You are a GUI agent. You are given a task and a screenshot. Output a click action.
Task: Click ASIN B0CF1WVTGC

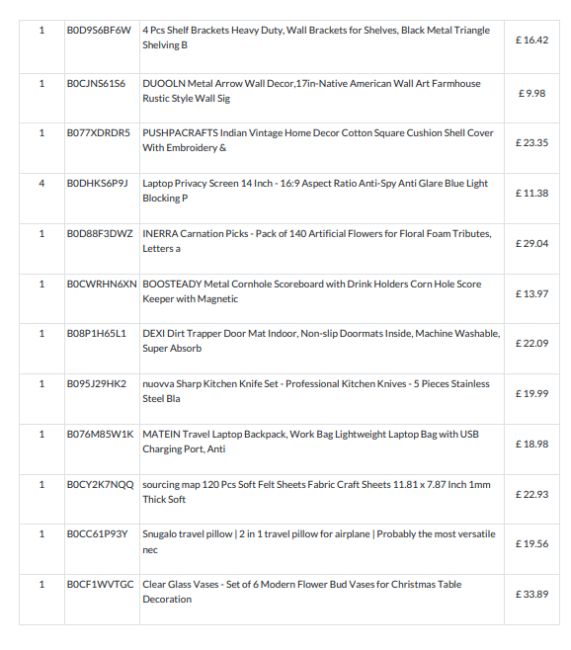coord(100,585)
